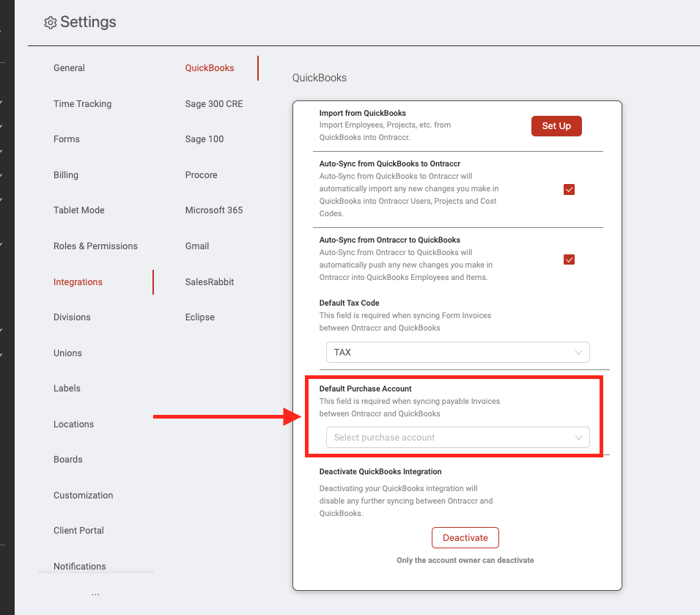This screenshot has height=615, width=700.
Task: Click the Set Up button
Action: (556, 126)
